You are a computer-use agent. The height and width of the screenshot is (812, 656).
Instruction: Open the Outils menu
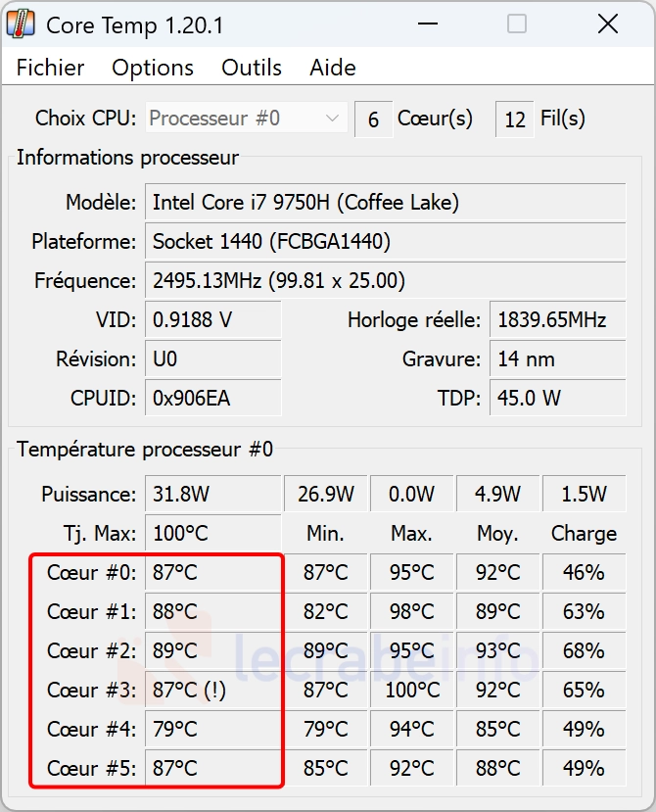[x=252, y=68]
